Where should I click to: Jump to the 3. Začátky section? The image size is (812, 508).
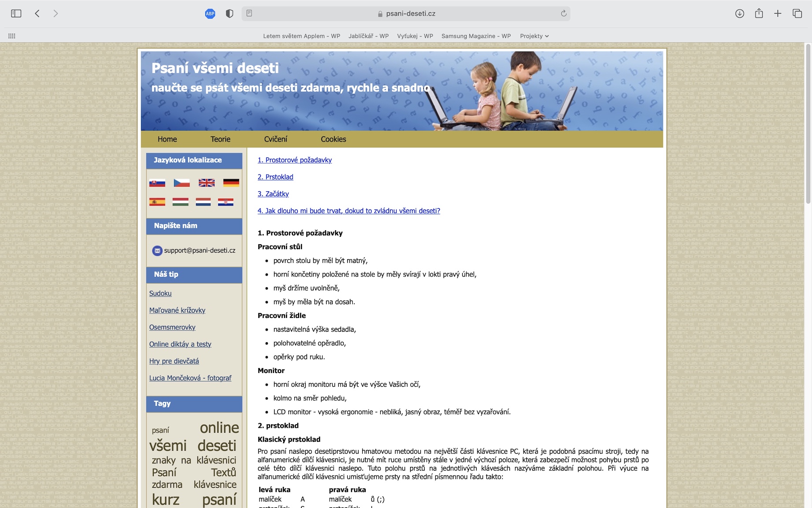click(273, 194)
